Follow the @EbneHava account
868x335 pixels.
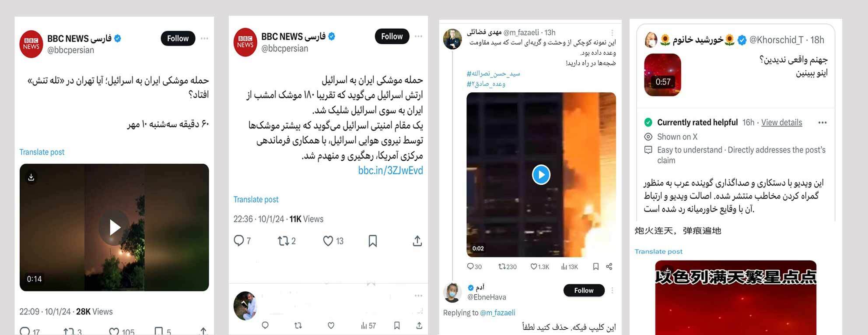click(x=584, y=290)
